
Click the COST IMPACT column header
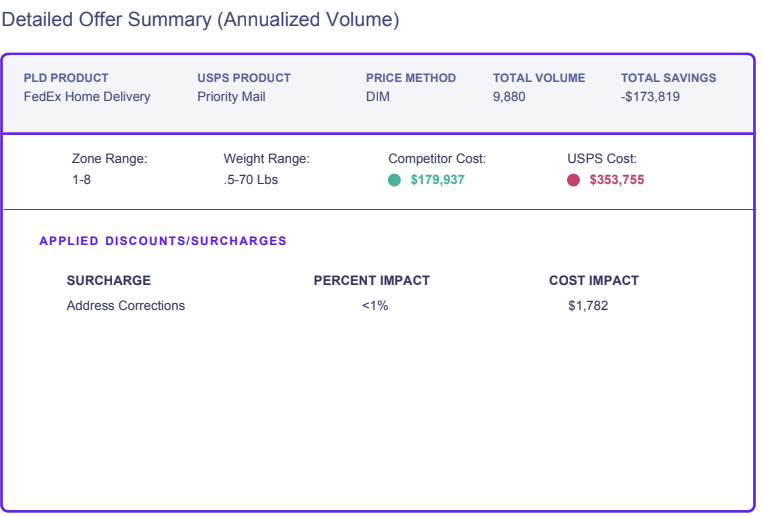tap(594, 280)
